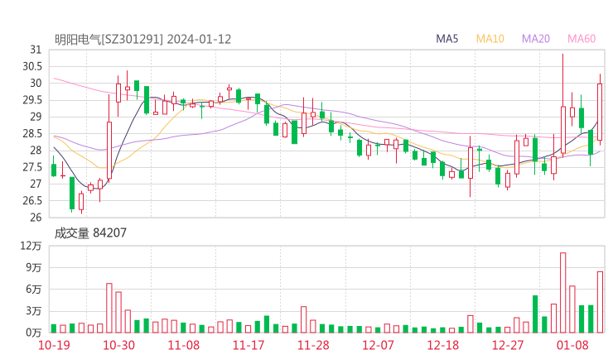Click the 12-18 date axis label
613x364 pixels.
[x=442, y=345]
